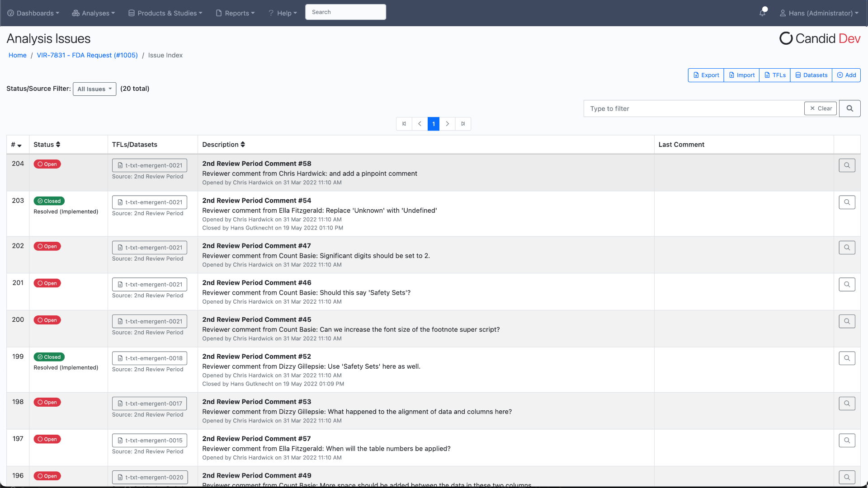
Task: Sort by Description column arrows
Action: click(243, 145)
